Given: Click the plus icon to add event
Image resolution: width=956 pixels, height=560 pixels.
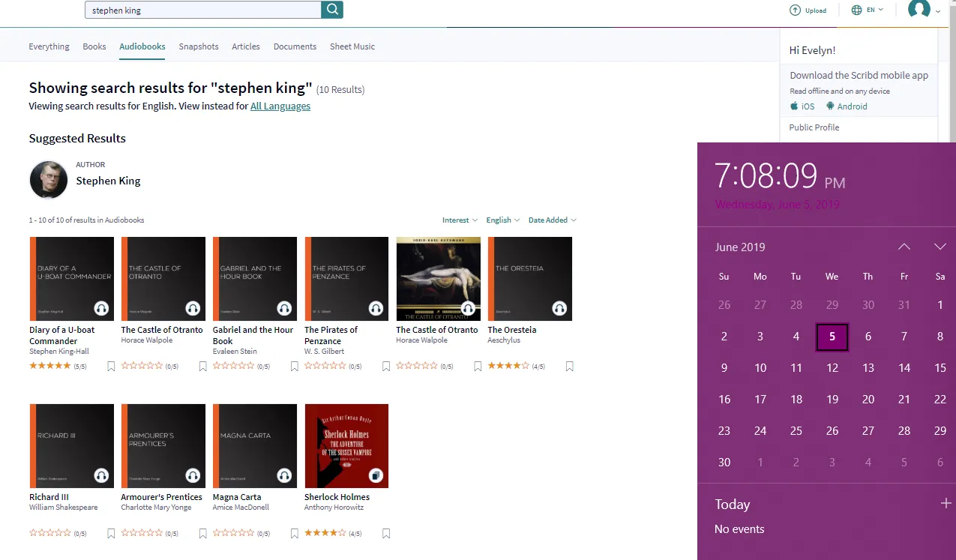Looking at the screenshot, I should 946,504.
